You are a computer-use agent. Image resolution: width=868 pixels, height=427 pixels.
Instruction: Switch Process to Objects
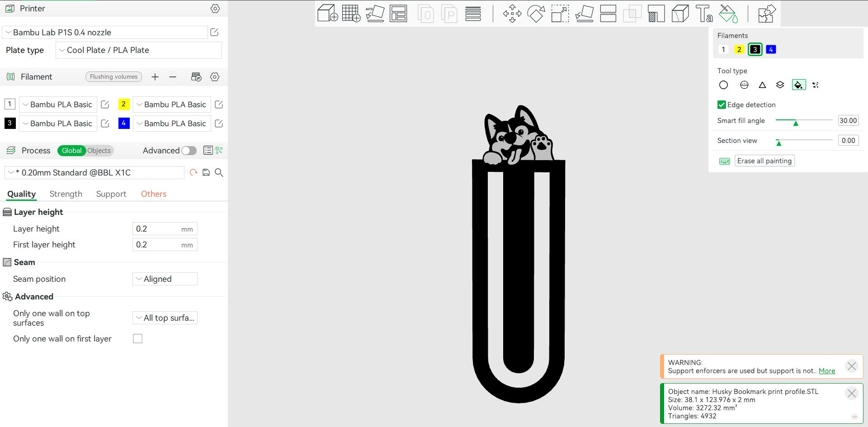click(99, 151)
